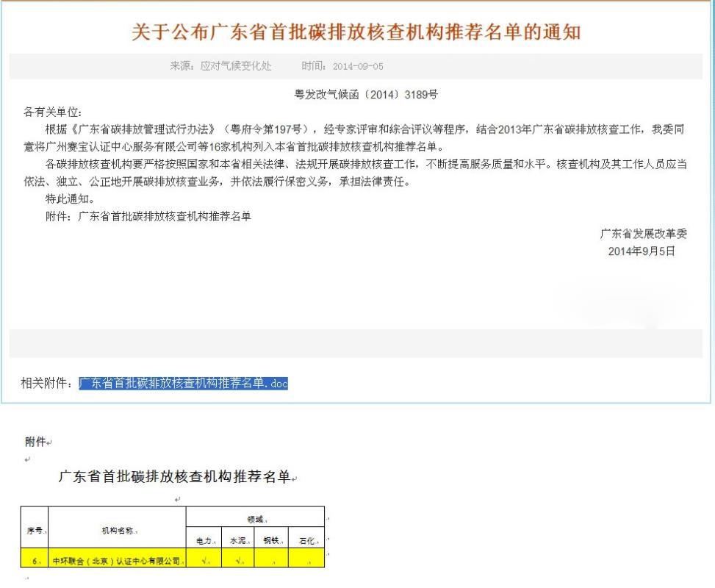This screenshot has height=588, width=715.
Task: Click the red notice title heading
Action: [x=356, y=32]
